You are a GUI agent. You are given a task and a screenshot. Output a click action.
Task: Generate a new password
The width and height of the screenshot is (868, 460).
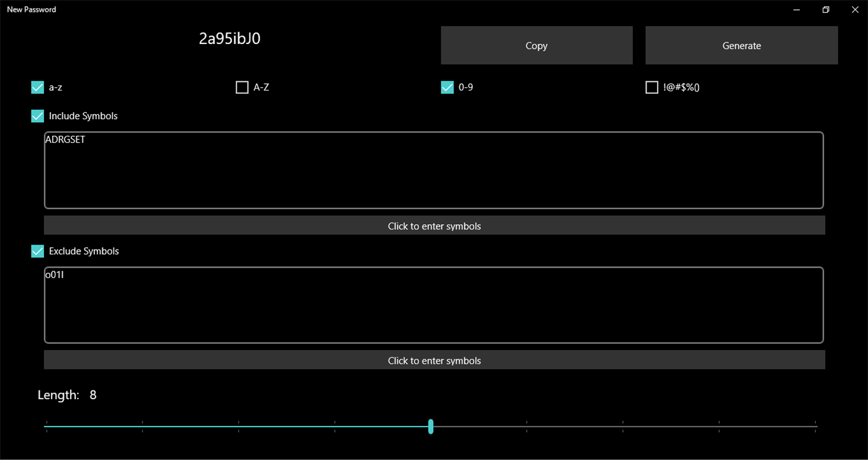tap(741, 45)
